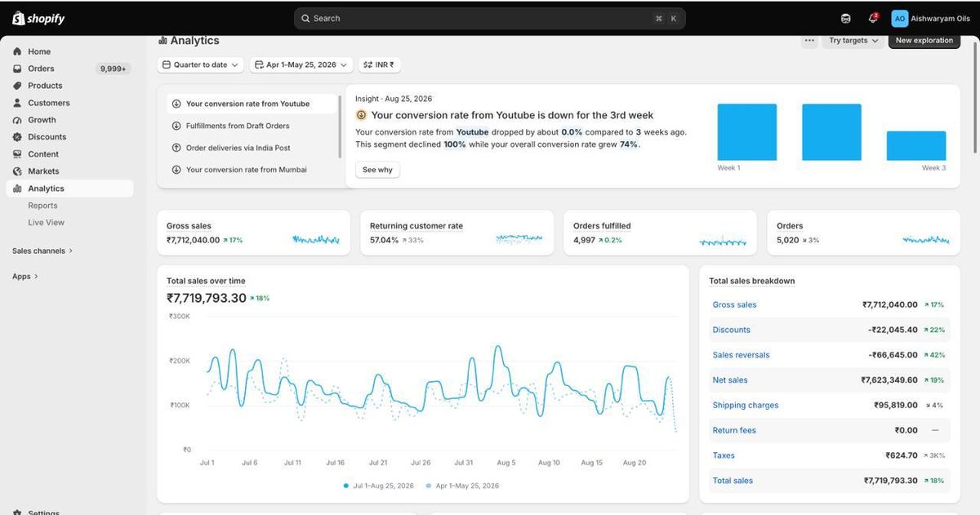Select the Products tag icon in the sidebar
This screenshot has height=515, width=980.
(x=17, y=86)
